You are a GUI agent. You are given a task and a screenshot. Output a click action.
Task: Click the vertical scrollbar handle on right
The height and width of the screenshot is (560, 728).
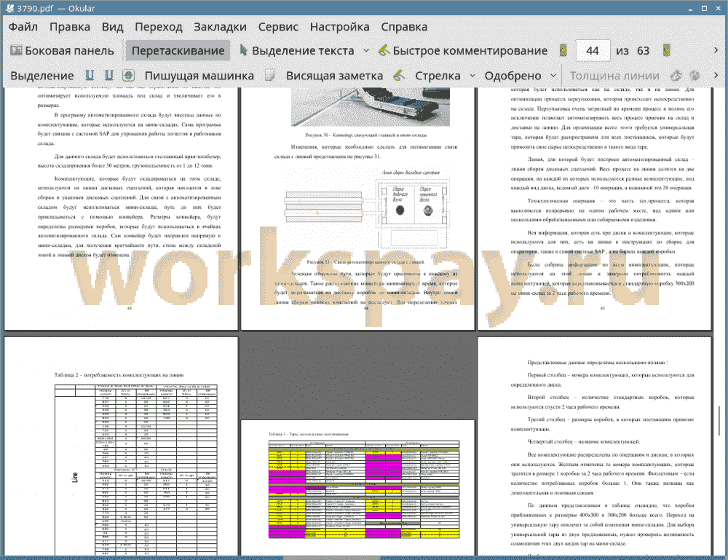click(720, 421)
